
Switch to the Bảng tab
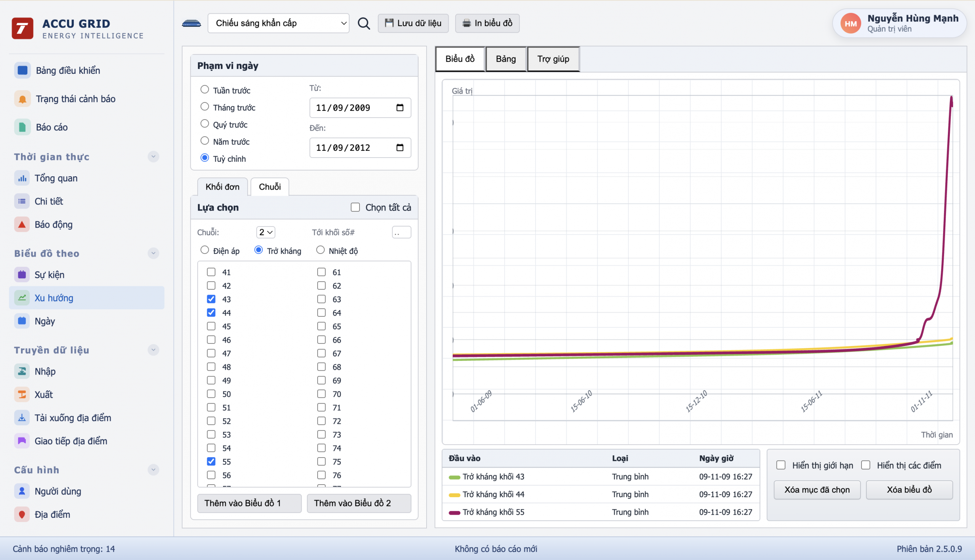click(505, 59)
